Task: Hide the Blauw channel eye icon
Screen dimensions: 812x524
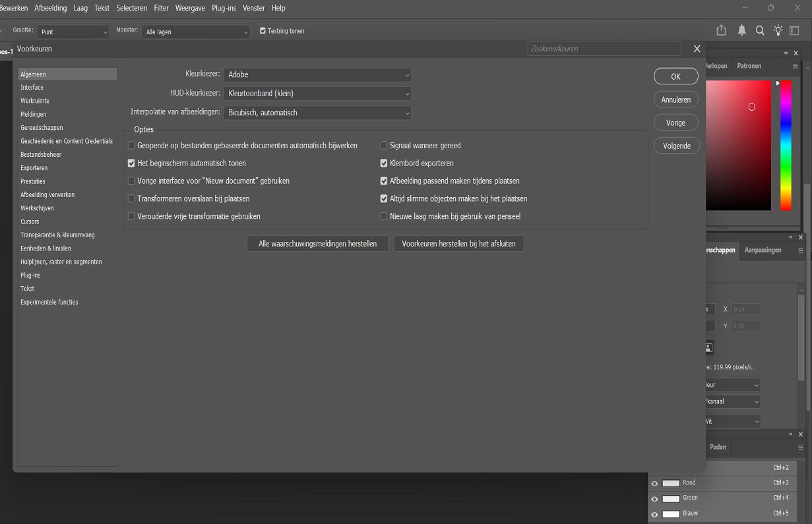Action: point(654,514)
